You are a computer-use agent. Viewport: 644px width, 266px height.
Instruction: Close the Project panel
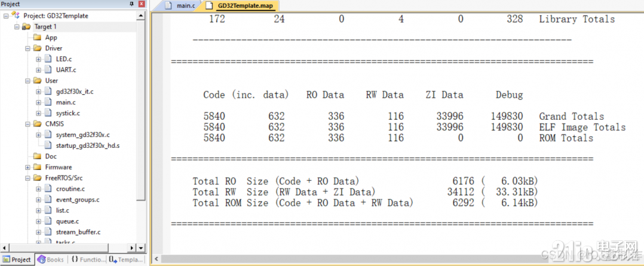142,4
